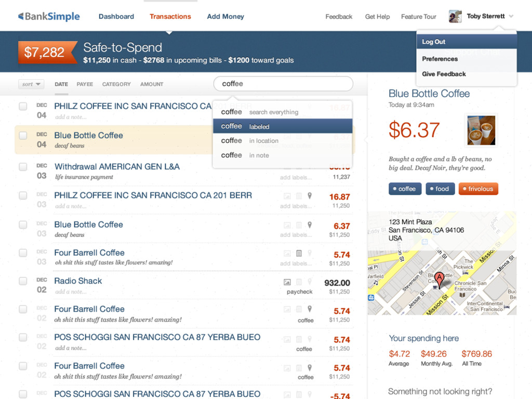The width and height of the screenshot is (532, 399).
Task: Click the Mint Plaza map
Action: tap(442, 263)
